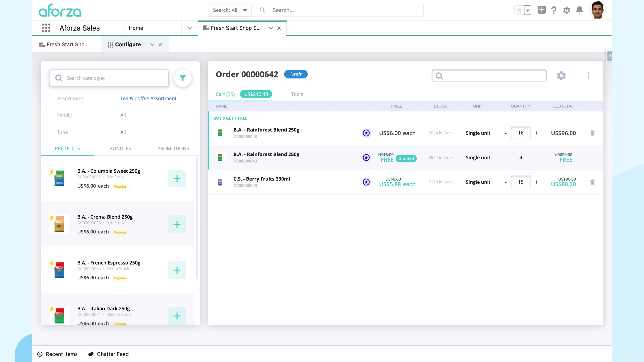Expand the Fresh Start Shop tab menu chevron

coord(271,28)
